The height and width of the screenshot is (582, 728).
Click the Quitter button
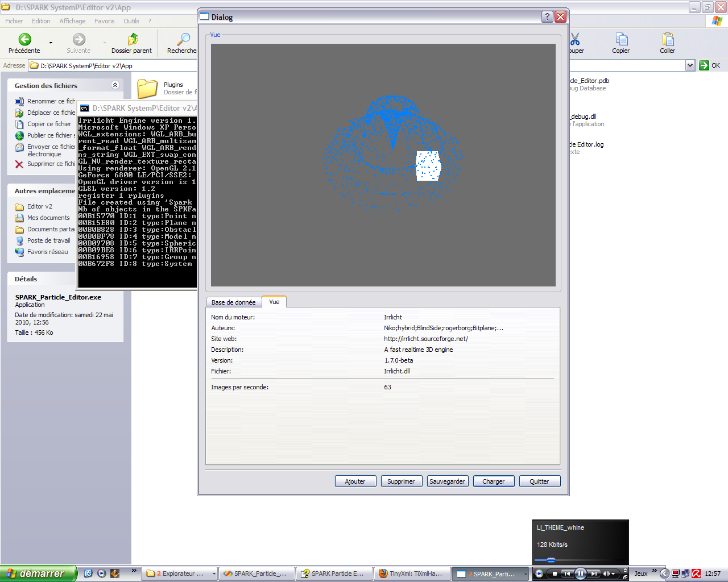coord(540,481)
